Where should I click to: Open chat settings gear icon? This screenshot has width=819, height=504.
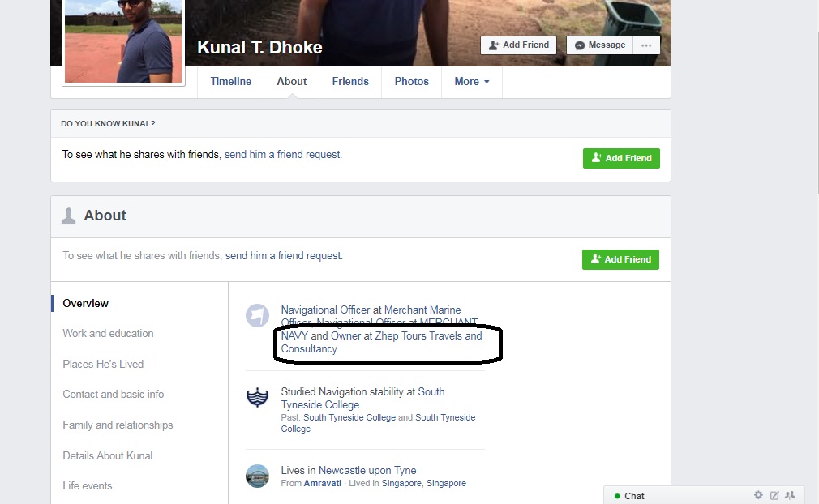click(758, 495)
